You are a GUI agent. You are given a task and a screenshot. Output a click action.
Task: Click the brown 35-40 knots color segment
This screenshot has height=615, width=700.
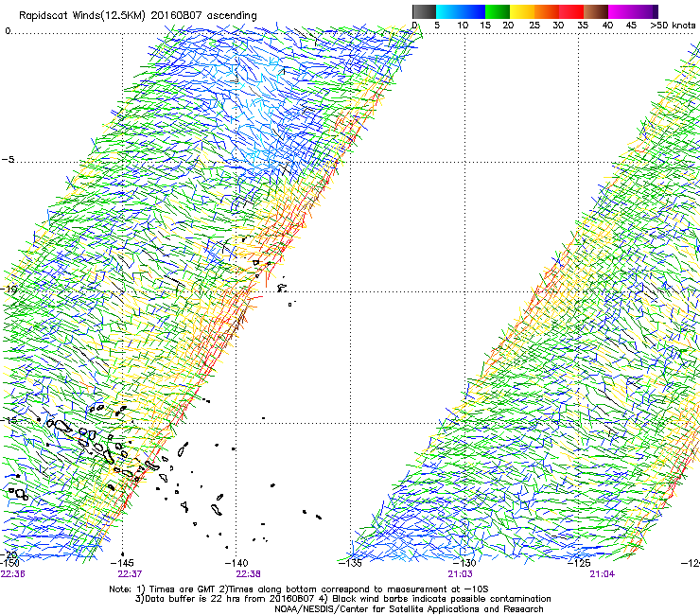coord(596,11)
